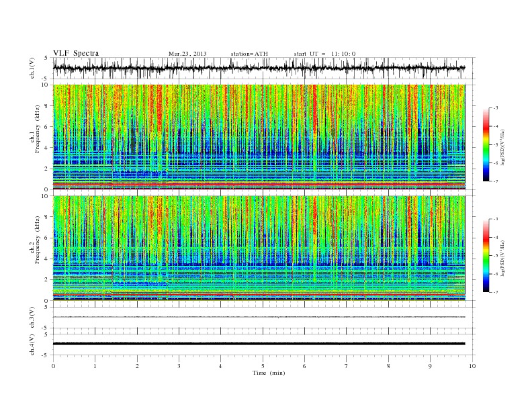Viewport: 532px width, 411px height.
Task: Click time axis tick label "3"
Action: pos(179,366)
